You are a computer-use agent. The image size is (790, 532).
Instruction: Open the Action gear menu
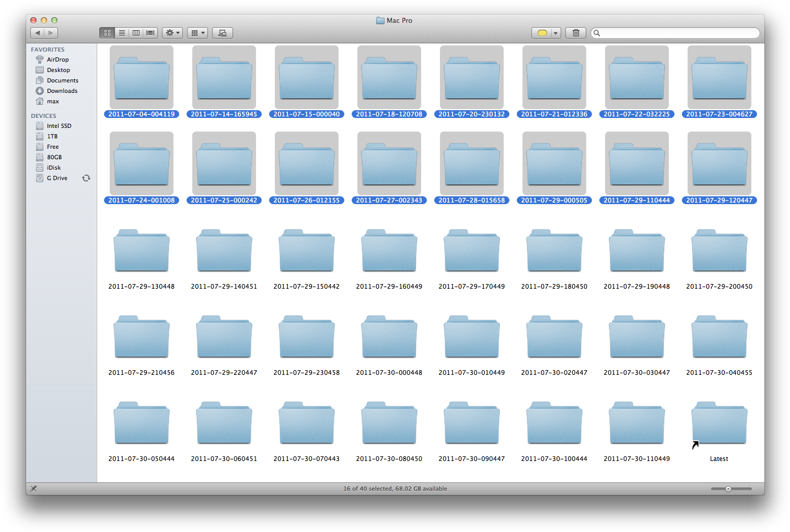coord(172,33)
